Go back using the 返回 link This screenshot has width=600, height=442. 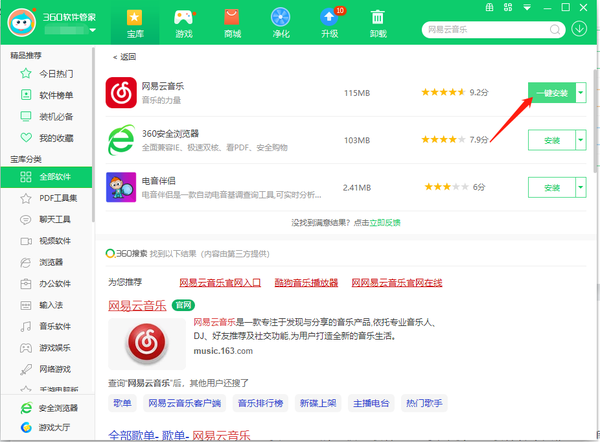(x=125, y=57)
